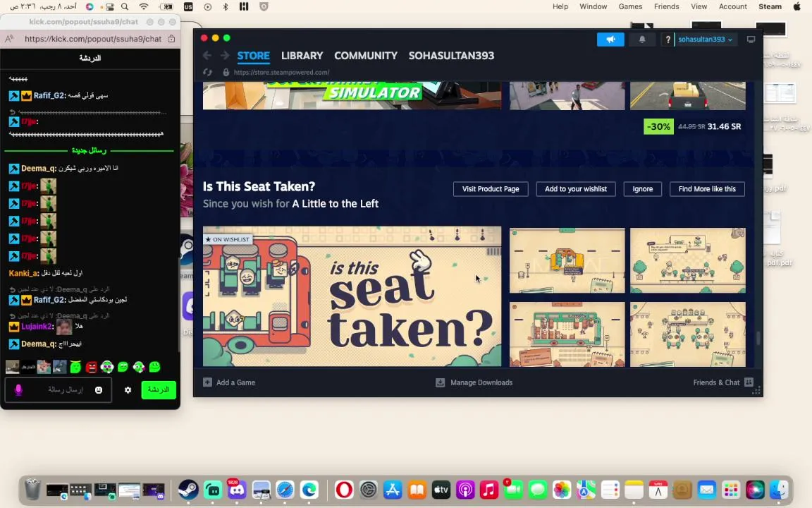Open Steam from the Dock
The width and height of the screenshot is (812, 508).
188,490
